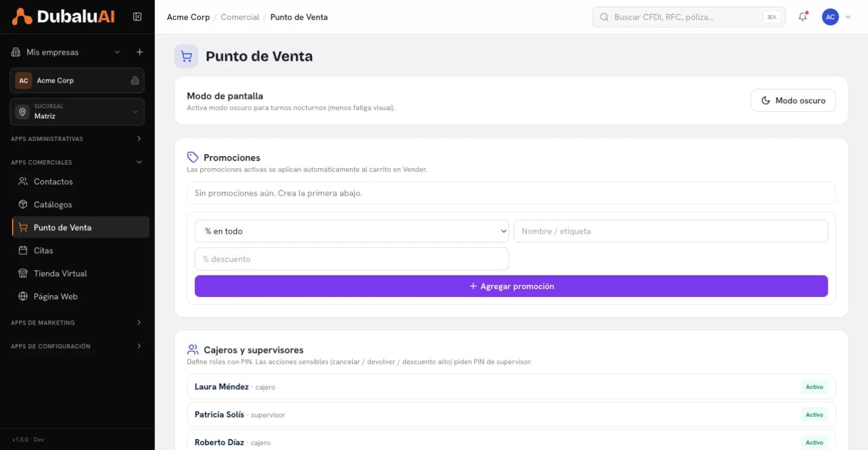Viewport: 868px width, 450px height.
Task: Select the Roberto Díaz cajero row
Action: click(511, 441)
